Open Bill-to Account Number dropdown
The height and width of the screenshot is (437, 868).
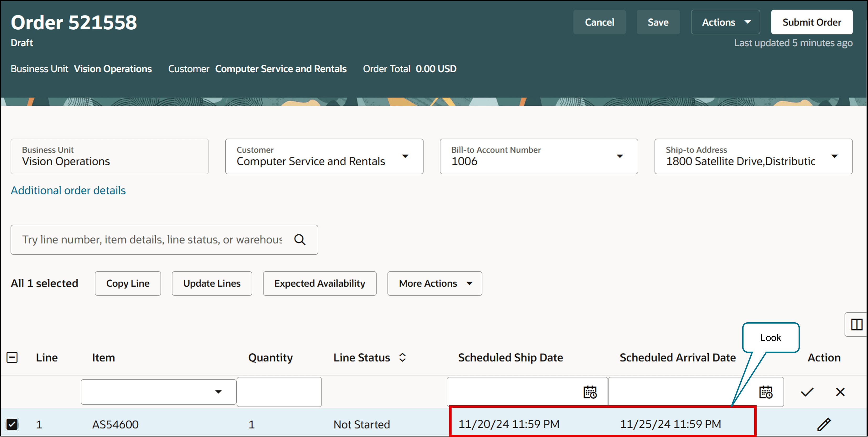(x=620, y=156)
